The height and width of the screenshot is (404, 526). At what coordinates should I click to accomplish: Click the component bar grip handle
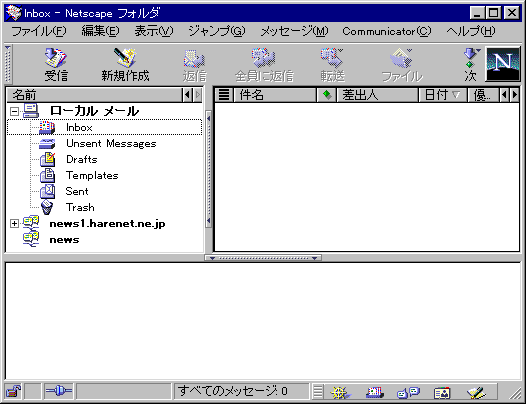click(318, 392)
